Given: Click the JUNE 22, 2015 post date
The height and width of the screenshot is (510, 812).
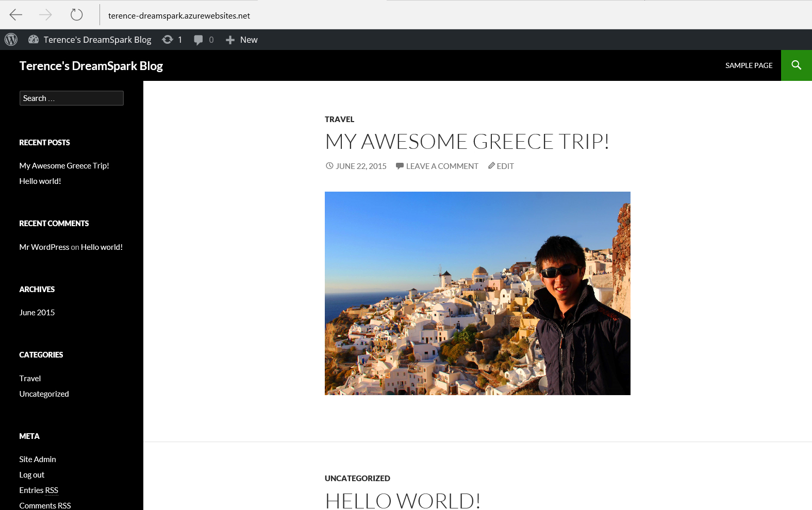Looking at the screenshot, I should [x=361, y=166].
